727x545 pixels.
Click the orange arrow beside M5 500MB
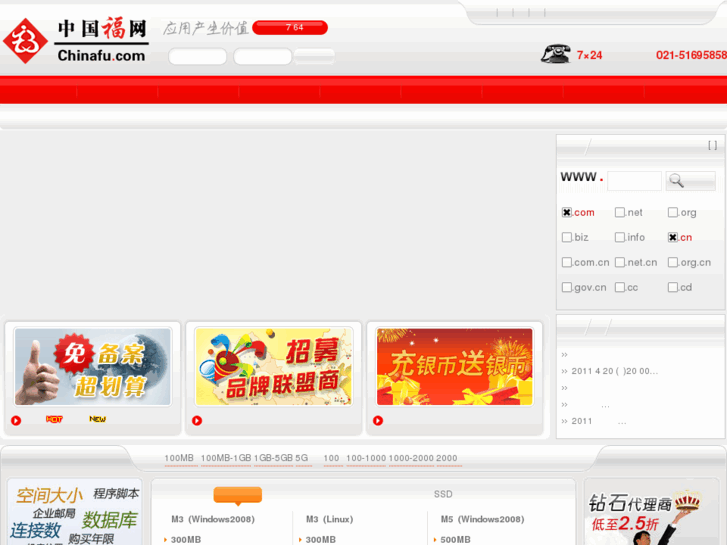pos(434,539)
